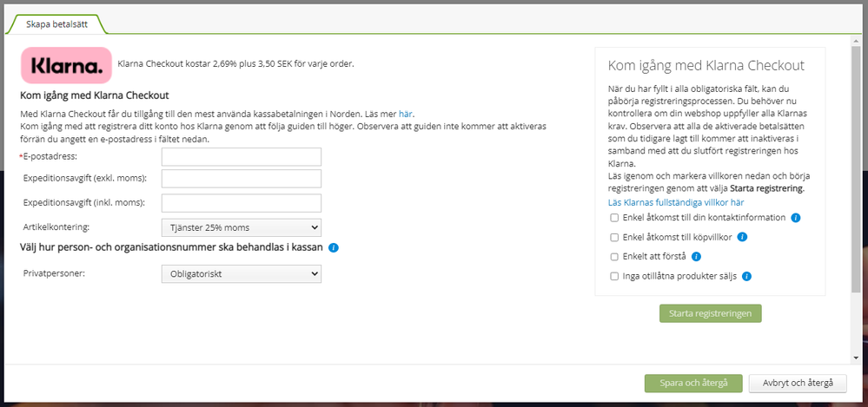Open the Artikelkontering dropdown
868x407 pixels.
[x=242, y=227]
